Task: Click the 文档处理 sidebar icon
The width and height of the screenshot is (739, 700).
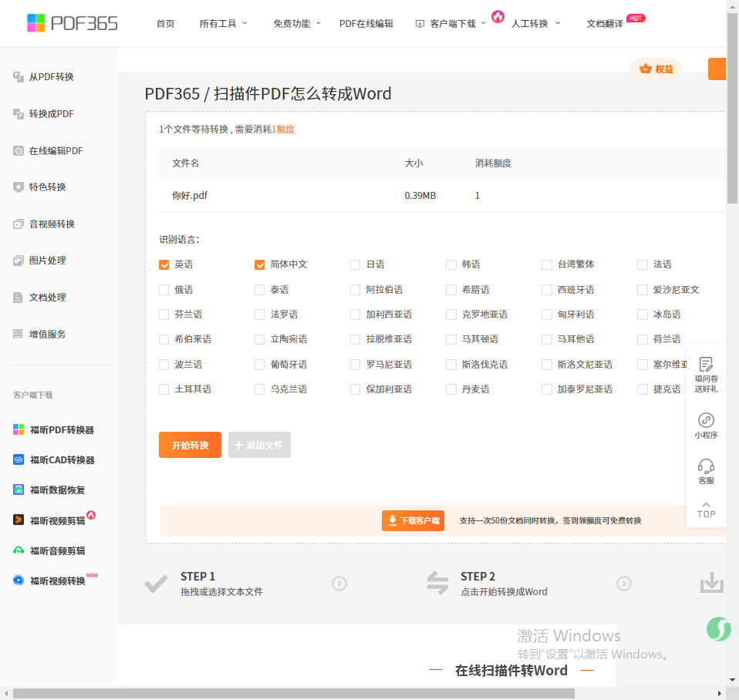Action: (19, 298)
